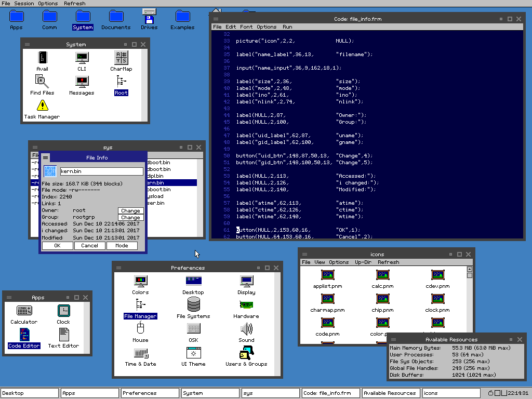Open the System window menu button
The image size is (532, 399).
[27, 44]
